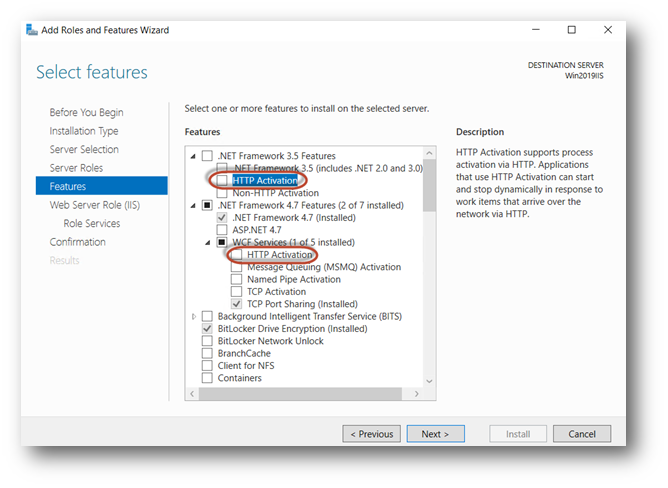The image size is (668, 488).
Task: Expand Background Intelligent Transfer Service node
Action: point(193,317)
